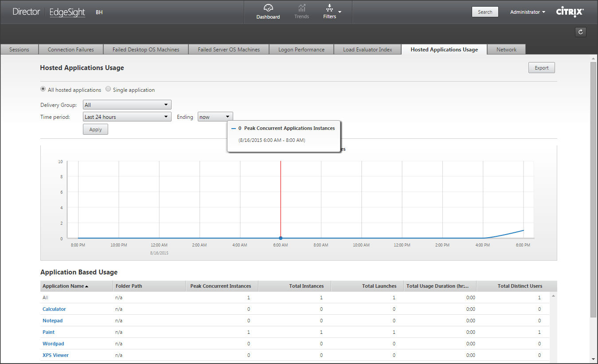The image size is (598, 364).
Task: Select the All hosted applications radio button
Action: click(x=43, y=89)
